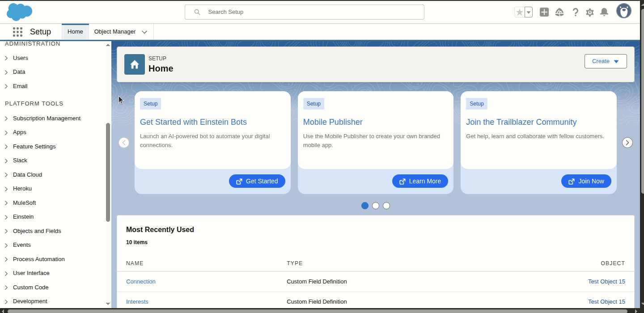Screen dimensions: 644x313
Task: Open the global quick-create plus icon
Action: tap(544, 12)
